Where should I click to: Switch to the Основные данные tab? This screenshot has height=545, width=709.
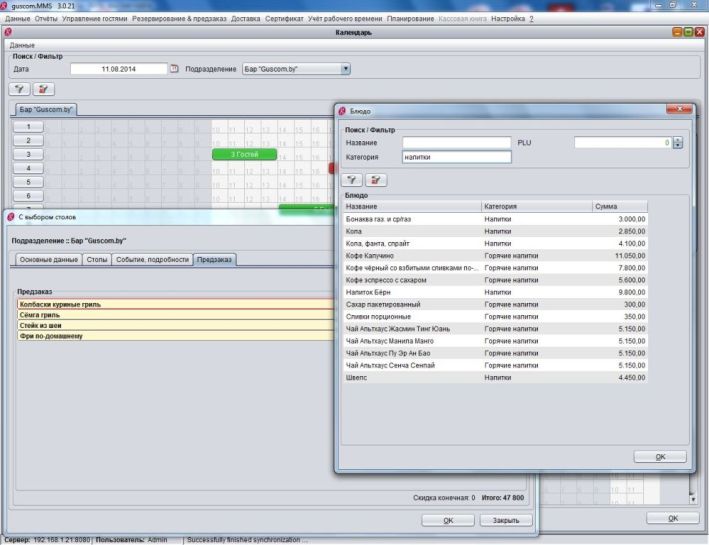tap(47, 259)
